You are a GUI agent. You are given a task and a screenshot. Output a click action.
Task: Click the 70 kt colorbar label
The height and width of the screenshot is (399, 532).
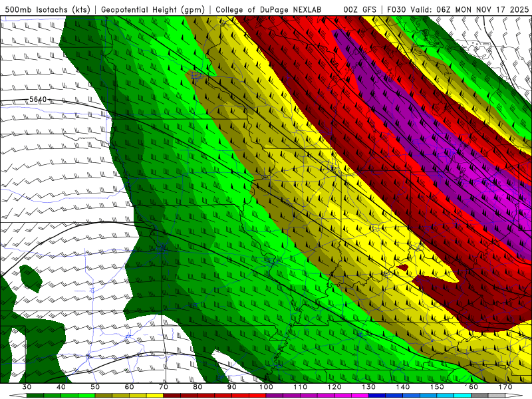click(164, 387)
